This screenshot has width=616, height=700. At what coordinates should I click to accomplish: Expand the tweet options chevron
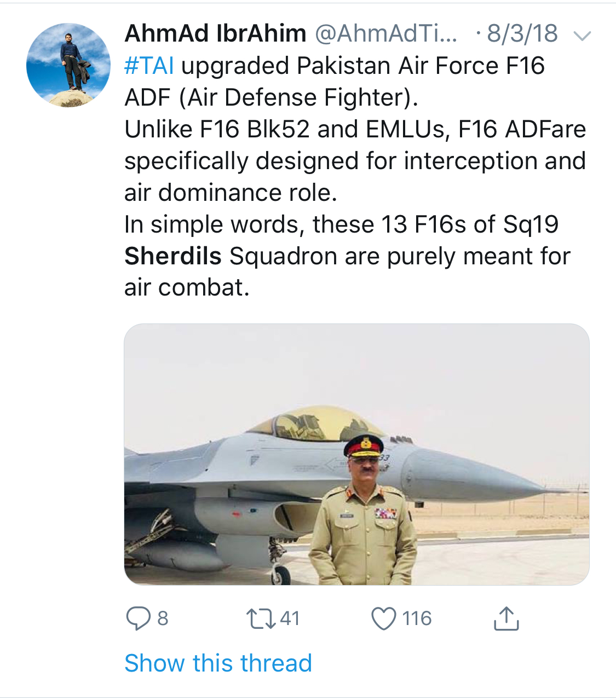582,36
